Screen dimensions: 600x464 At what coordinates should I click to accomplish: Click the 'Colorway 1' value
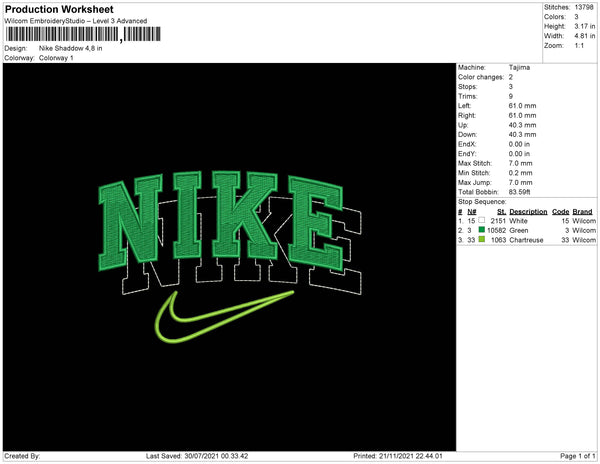pyautogui.click(x=56, y=58)
